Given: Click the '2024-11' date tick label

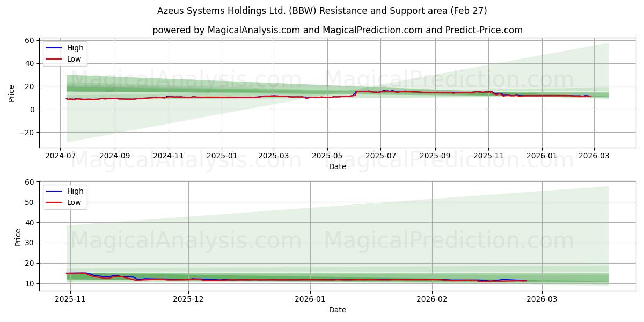Looking at the screenshot, I should click(x=169, y=156).
